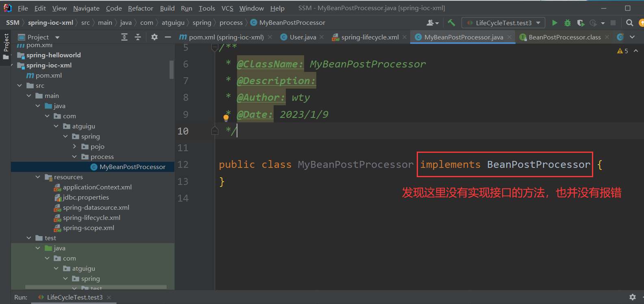The width and height of the screenshot is (644, 304).
Task: Start debugging with the bug icon
Action: 568,23
